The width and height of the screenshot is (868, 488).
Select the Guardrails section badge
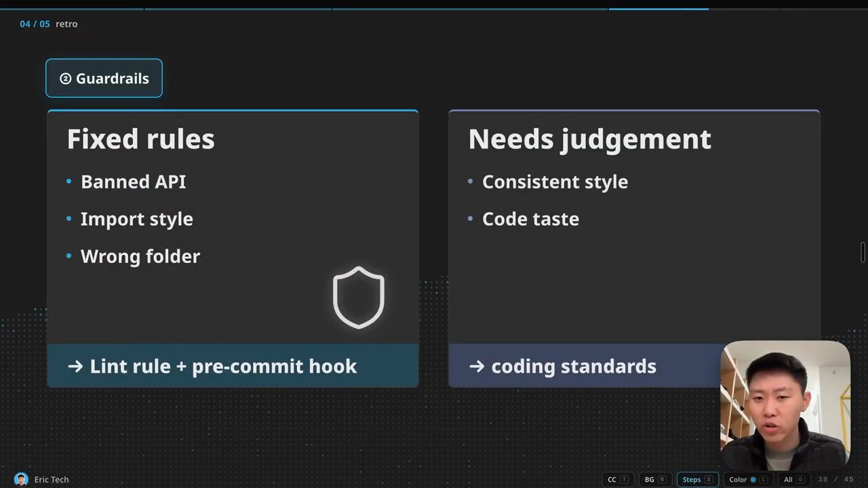point(104,78)
